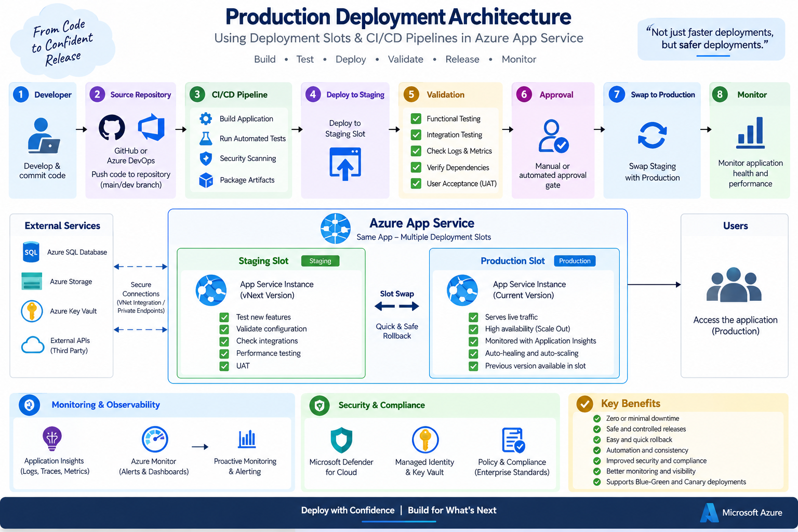798x532 pixels.
Task: Click the Azure Monitor gauge icon
Action: pyautogui.click(x=155, y=440)
